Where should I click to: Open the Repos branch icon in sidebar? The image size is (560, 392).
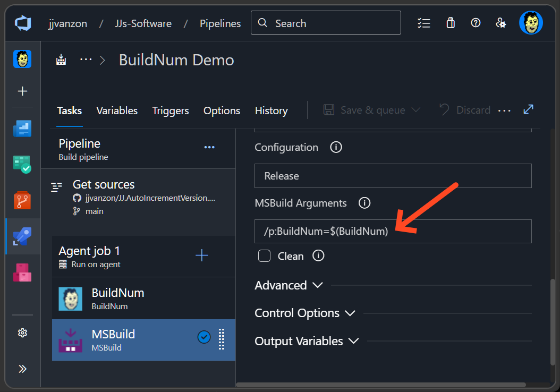point(22,200)
